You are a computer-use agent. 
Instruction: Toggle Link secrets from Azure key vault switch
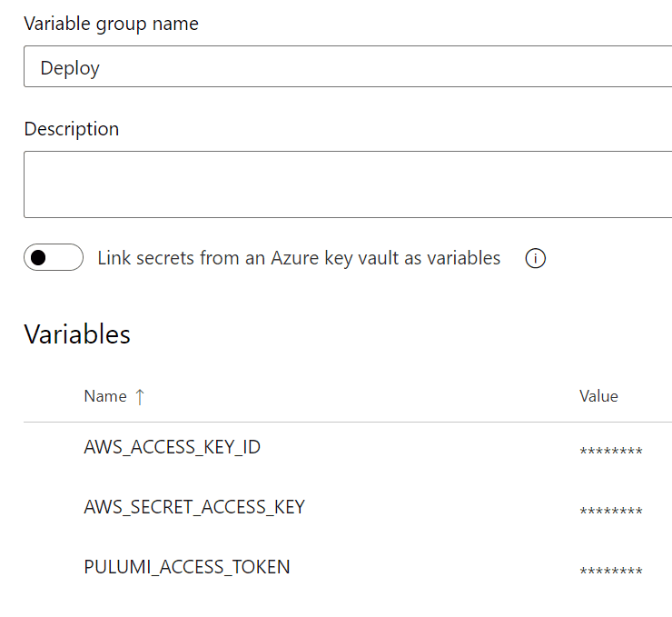pos(54,258)
